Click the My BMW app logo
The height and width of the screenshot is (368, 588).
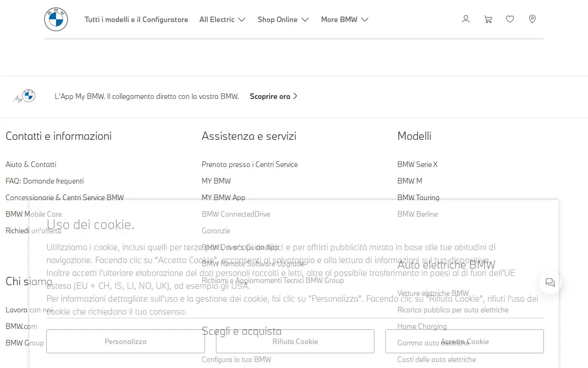point(25,96)
